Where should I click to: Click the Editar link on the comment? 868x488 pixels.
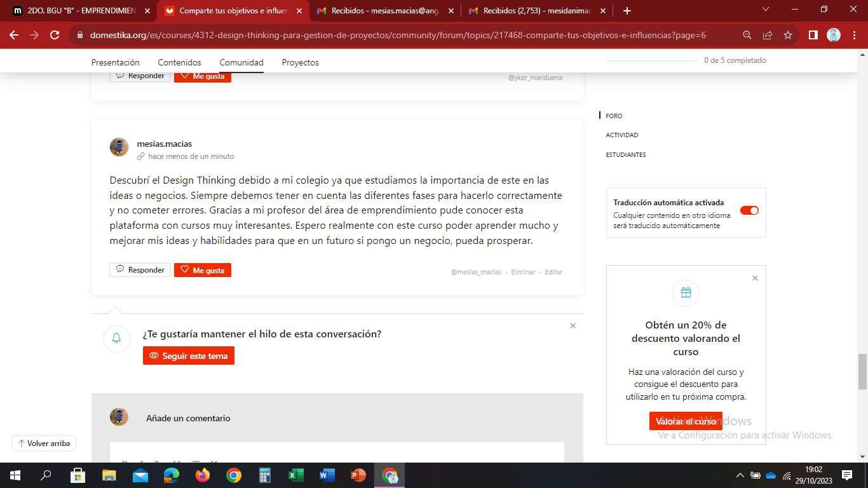click(x=553, y=272)
